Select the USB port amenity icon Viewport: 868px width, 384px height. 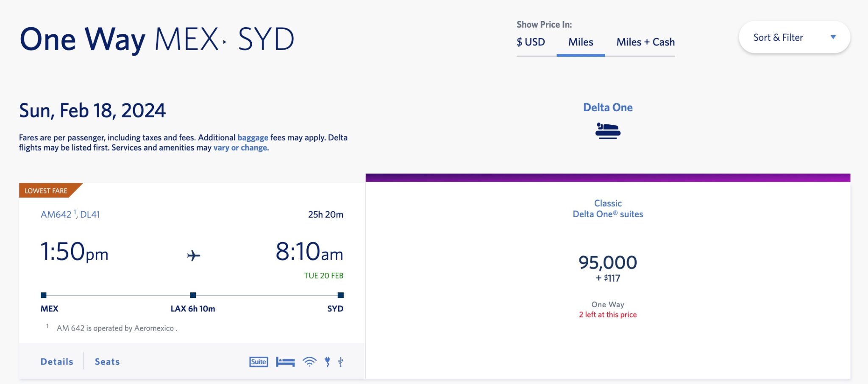click(x=340, y=362)
